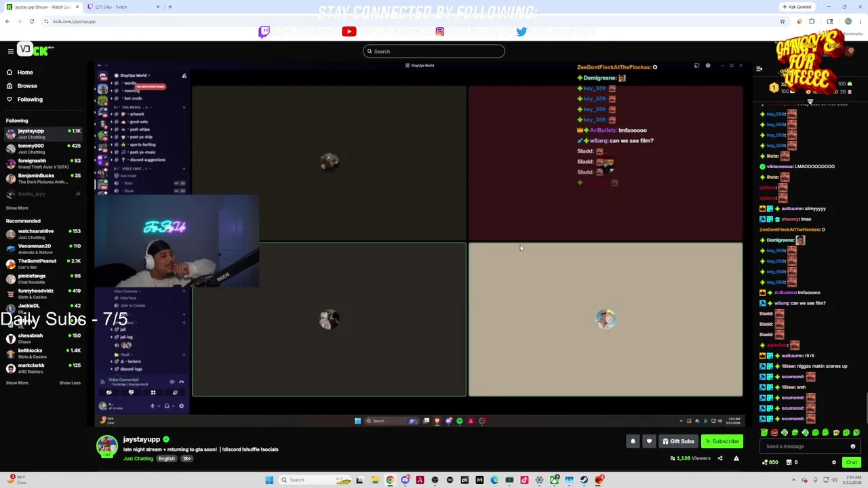Open the emoji picker in chat input
868x488 pixels.
coord(853,446)
